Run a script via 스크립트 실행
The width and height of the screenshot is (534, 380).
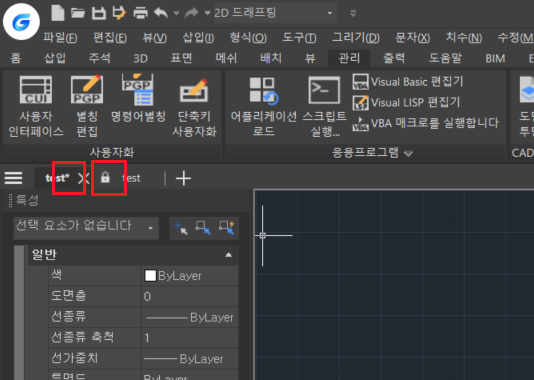324,106
